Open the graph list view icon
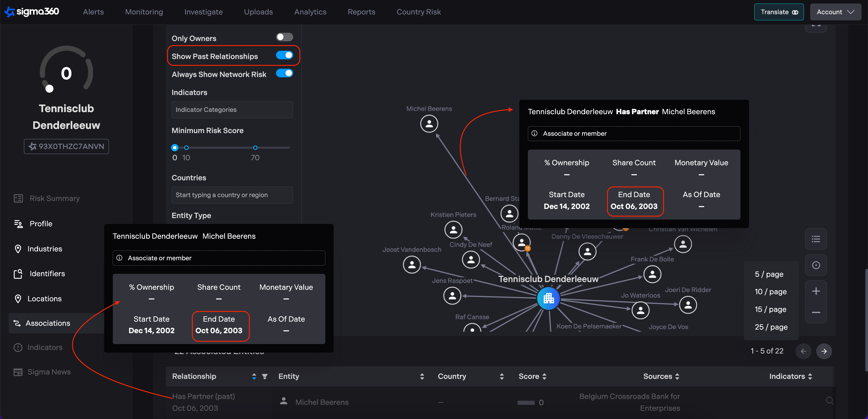This screenshot has height=419, width=868. point(815,239)
